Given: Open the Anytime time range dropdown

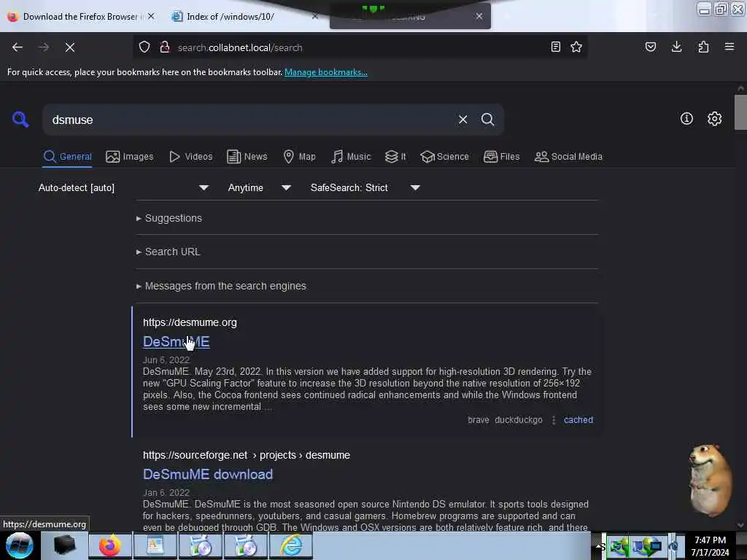Looking at the screenshot, I should 259,187.
